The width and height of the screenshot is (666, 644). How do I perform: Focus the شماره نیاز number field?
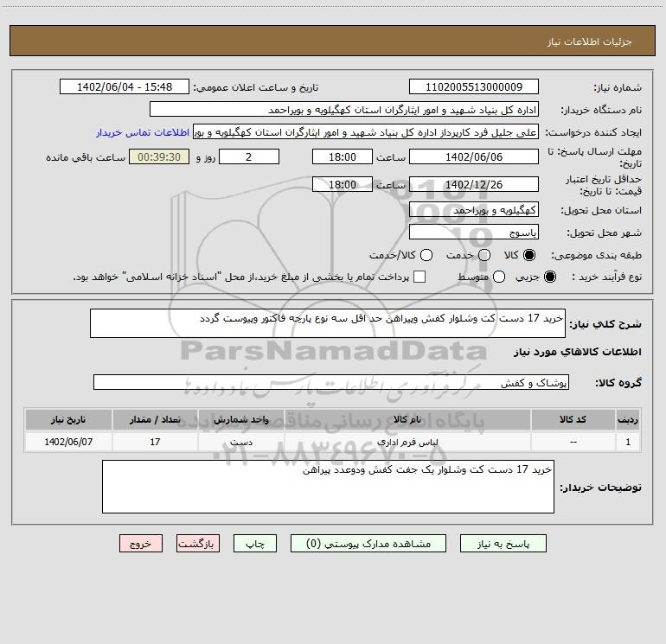pos(474,87)
